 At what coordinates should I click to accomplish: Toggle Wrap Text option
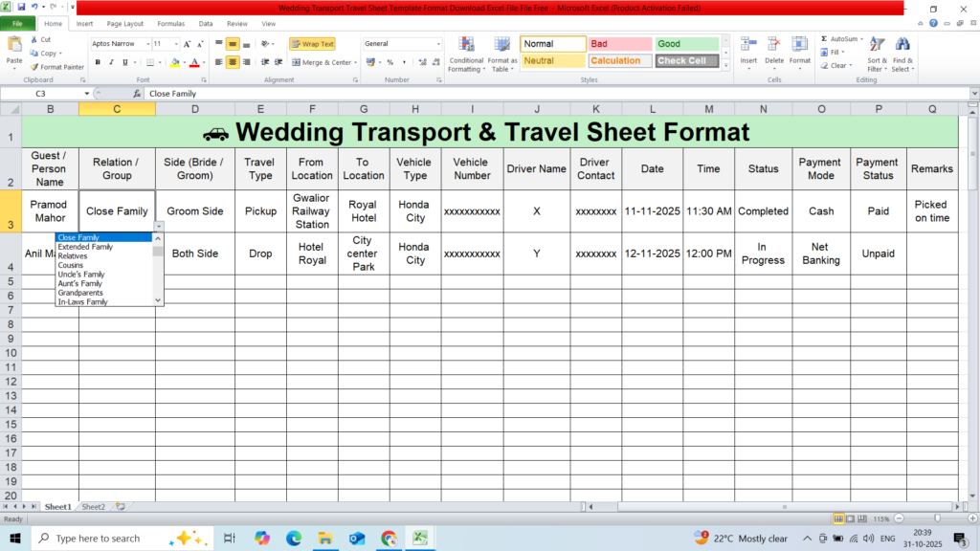[x=312, y=44]
